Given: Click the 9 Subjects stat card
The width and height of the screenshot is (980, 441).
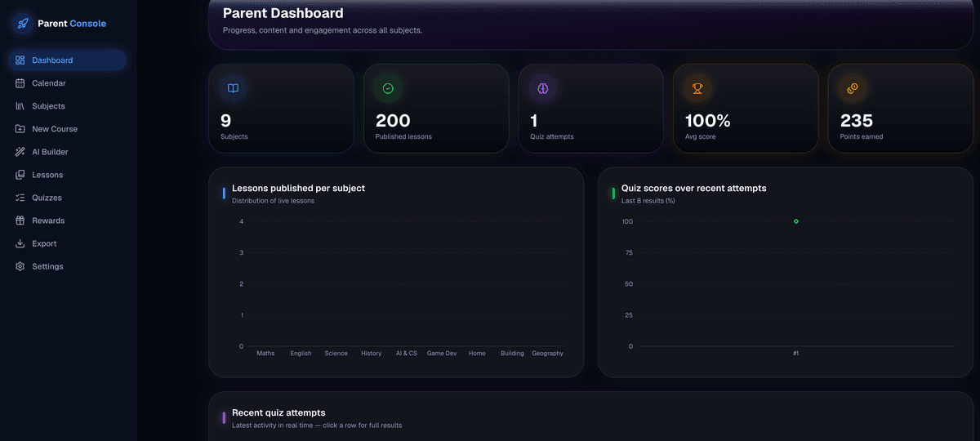Looking at the screenshot, I should (281, 109).
